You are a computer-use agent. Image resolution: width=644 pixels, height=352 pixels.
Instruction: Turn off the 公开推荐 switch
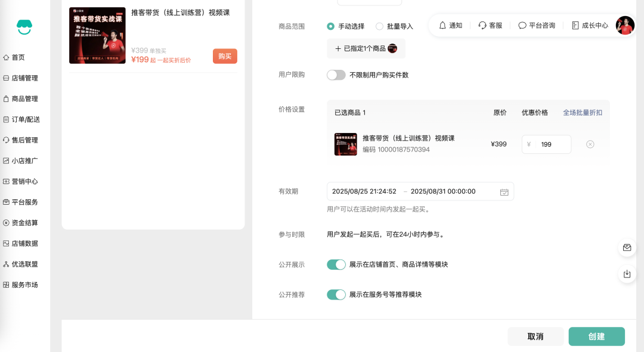pos(336,294)
